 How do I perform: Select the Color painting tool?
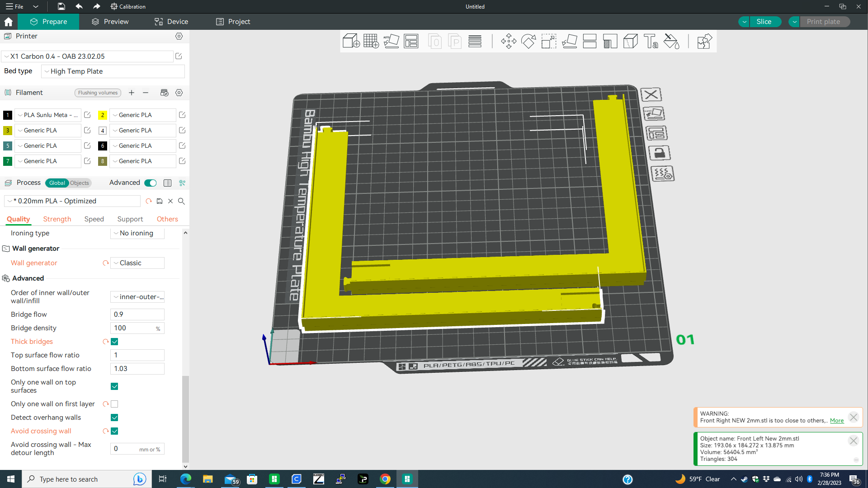pos(671,41)
